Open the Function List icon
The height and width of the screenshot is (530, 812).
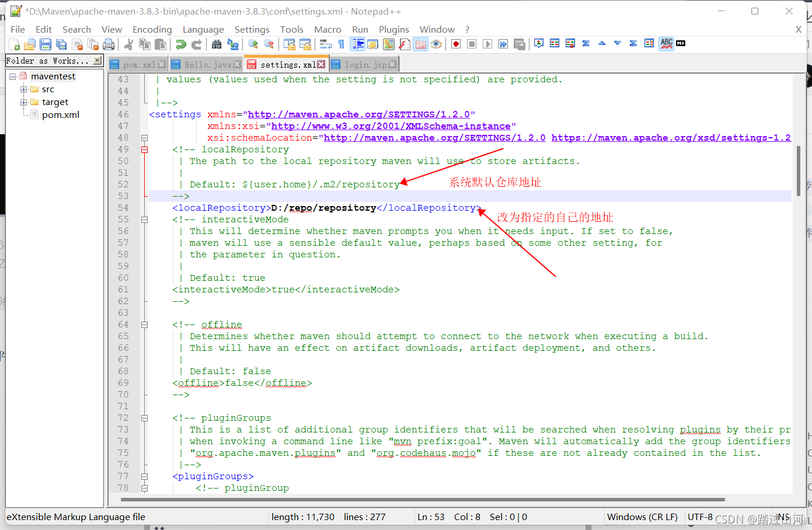(405, 44)
